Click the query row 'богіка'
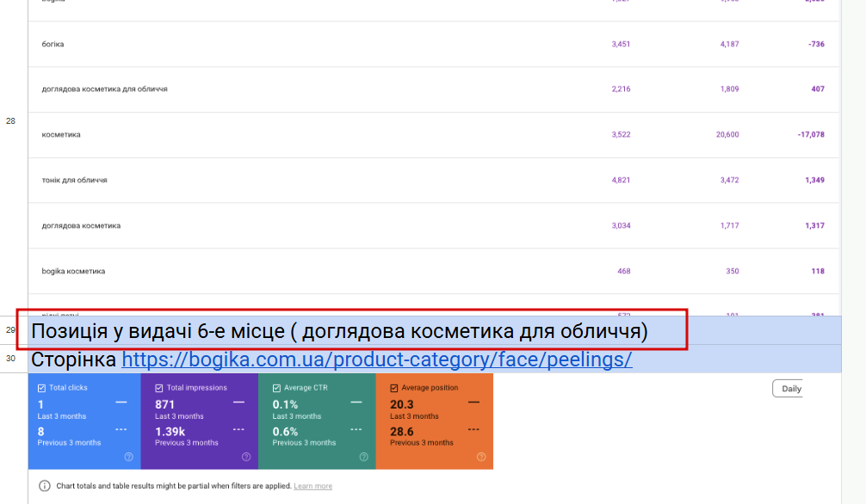Viewport: 866px width, 504px height. [x=434, y=44]
